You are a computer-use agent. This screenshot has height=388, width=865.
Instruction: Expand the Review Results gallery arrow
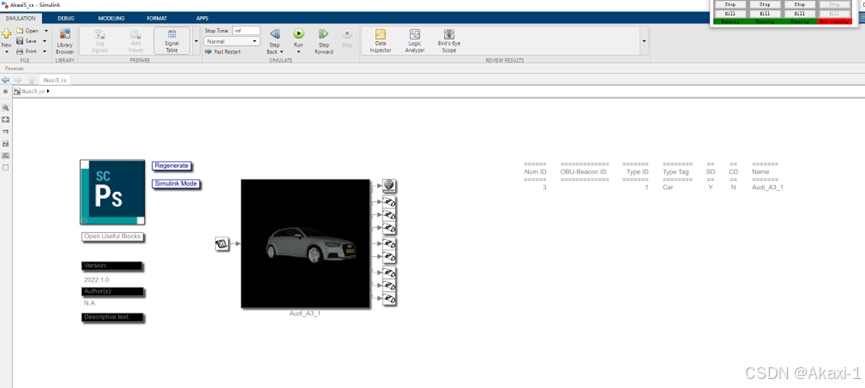pyautogui.click(x=644, y=41)
